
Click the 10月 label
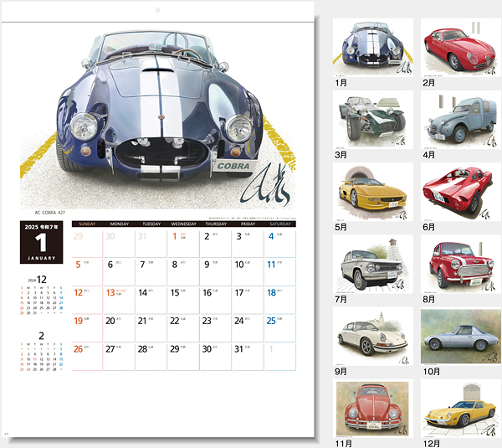coord(431,372)
